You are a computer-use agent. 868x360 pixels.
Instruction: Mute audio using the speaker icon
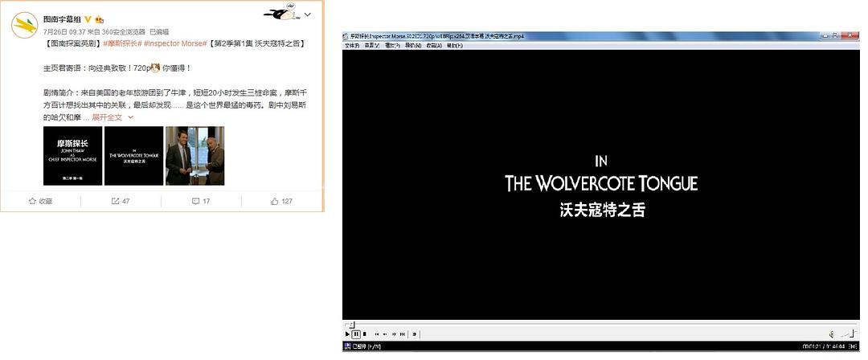click(x=831, y=333)
